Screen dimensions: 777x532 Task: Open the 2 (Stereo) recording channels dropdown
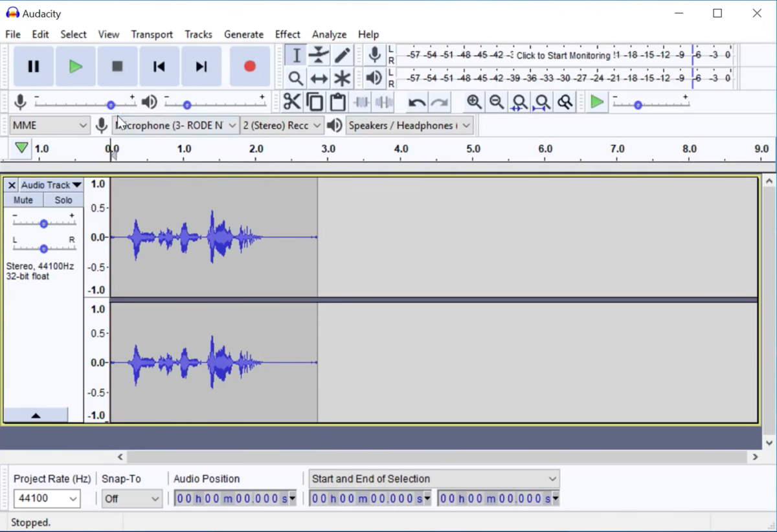282,126
